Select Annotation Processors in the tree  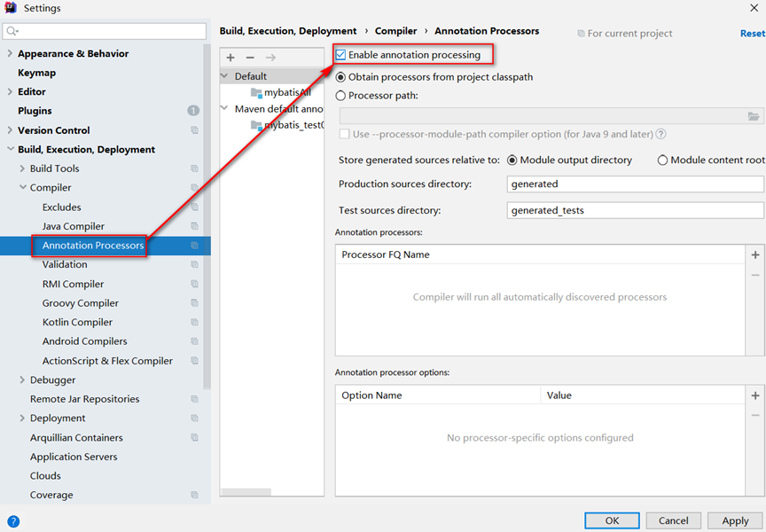pyautogui.click(x=93, y=246)
